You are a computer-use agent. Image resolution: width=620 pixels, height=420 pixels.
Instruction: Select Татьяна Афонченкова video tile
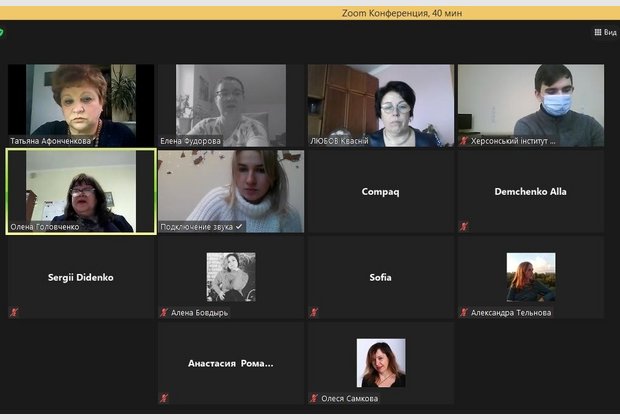81,105
